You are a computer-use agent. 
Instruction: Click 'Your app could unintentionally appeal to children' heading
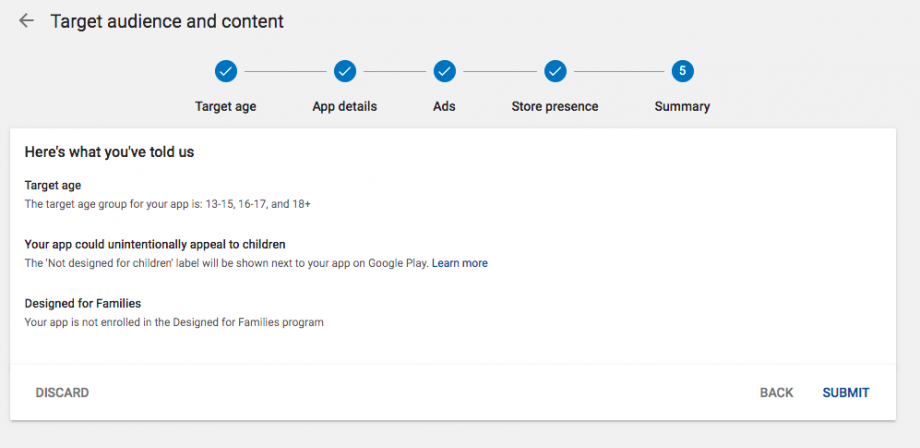(x=155, y=244)
